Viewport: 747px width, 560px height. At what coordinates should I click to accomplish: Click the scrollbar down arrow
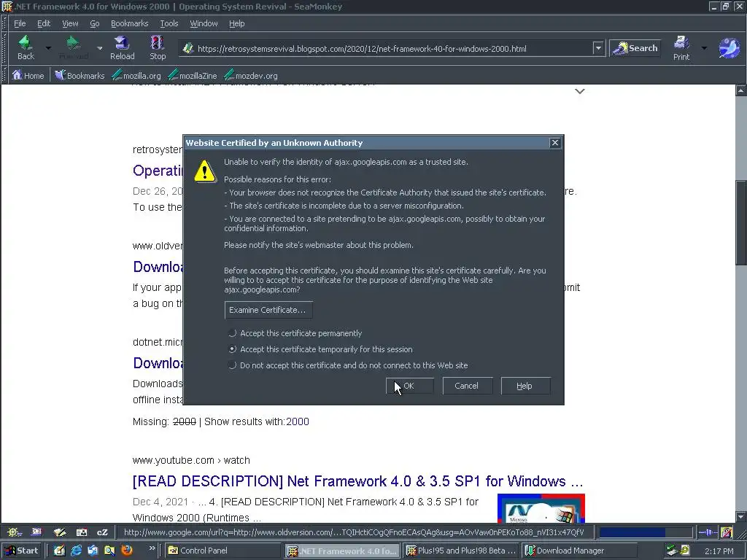point(741,517)
